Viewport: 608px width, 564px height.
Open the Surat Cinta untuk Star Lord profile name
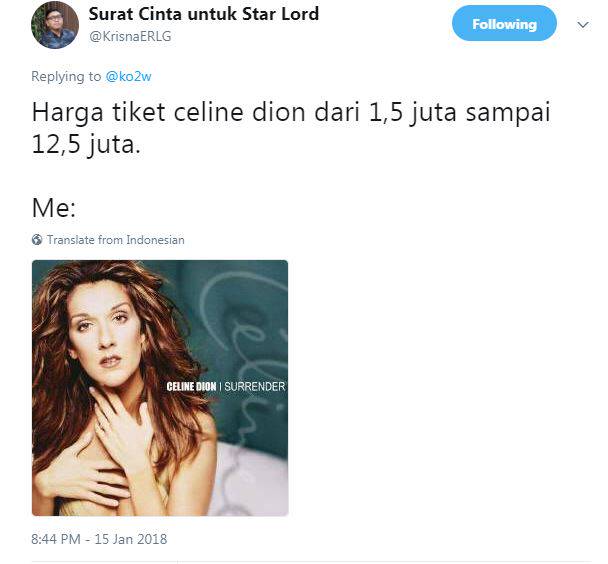[x=204, y=14]
